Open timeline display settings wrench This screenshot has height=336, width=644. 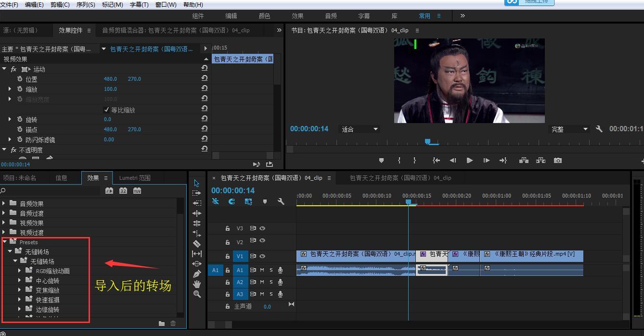click(x=281, y=201)
